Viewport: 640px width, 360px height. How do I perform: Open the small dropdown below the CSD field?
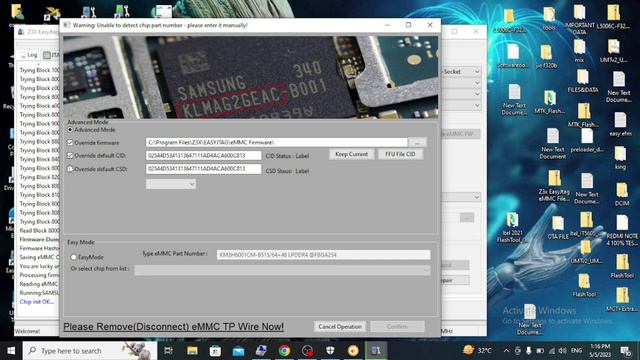click(x=171, y=184)
